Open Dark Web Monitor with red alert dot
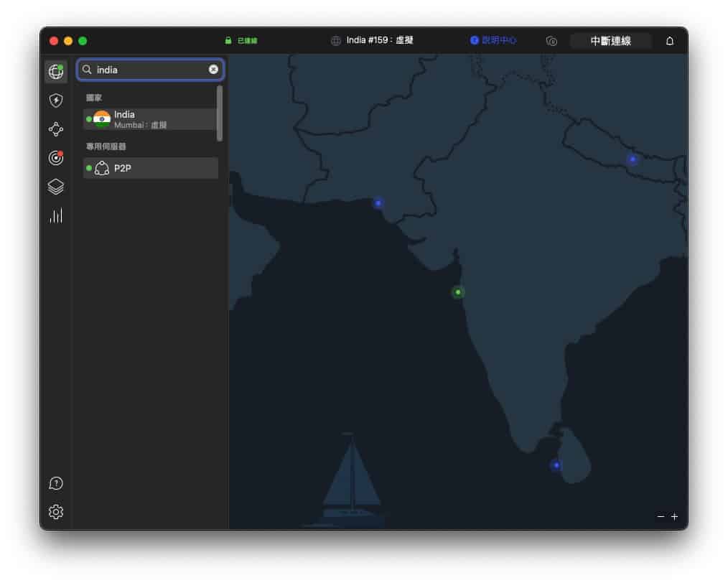728x583 pixels. [x=56, y=158]
